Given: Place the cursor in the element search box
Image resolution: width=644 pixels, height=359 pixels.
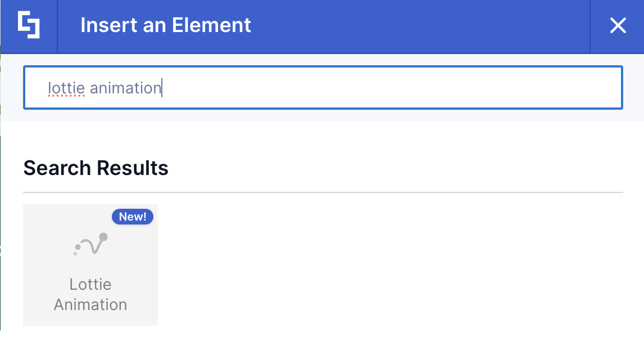Looking at the screenshot, I should [323, 87].
